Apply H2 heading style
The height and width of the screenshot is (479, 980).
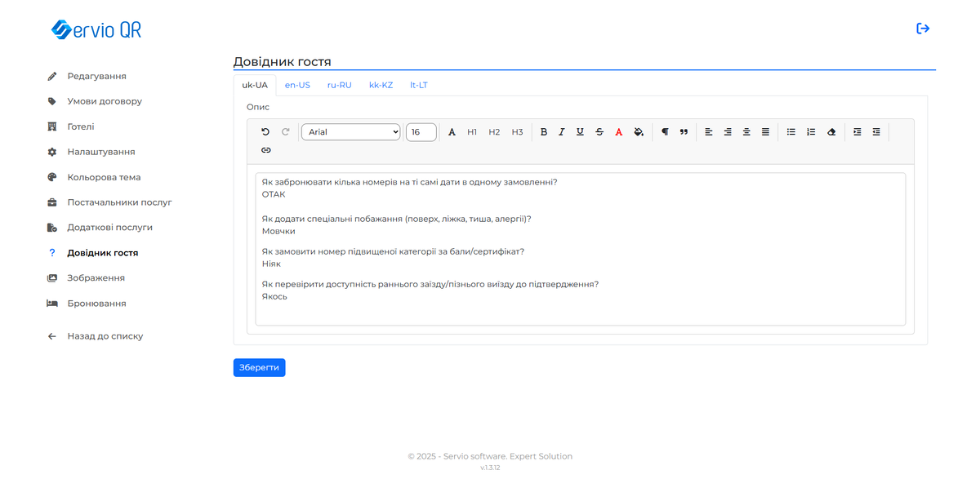pos(494,131)
